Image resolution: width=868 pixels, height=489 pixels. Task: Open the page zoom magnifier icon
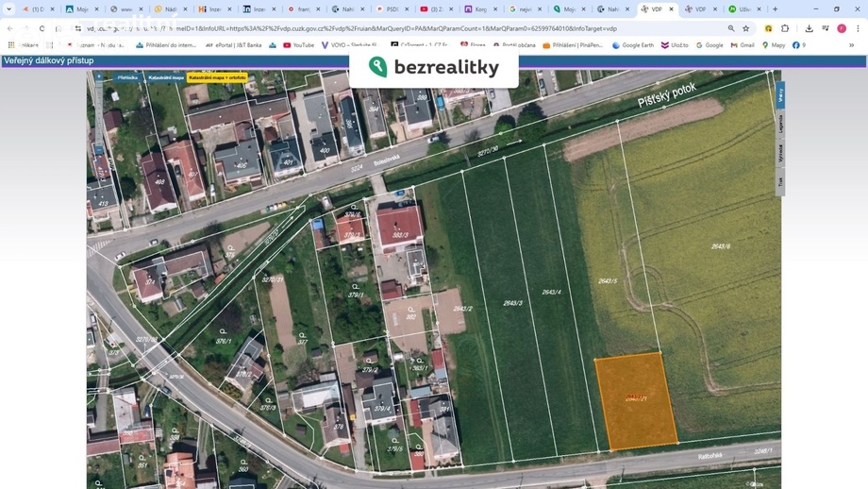point(731,28)
